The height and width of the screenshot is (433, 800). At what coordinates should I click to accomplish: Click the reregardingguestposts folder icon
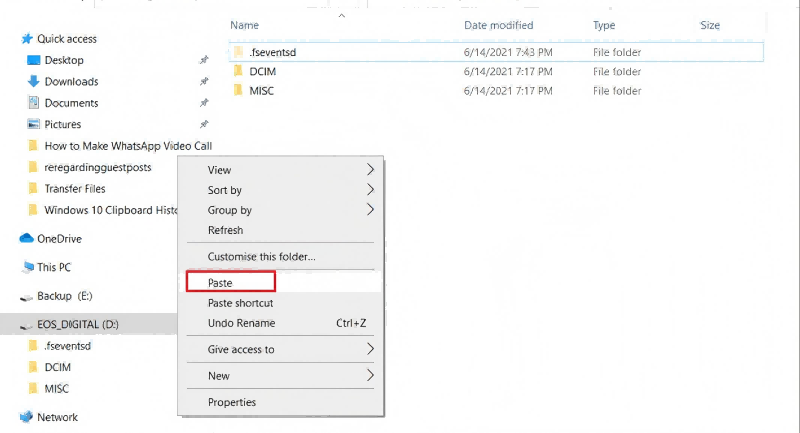click(33, 167)
